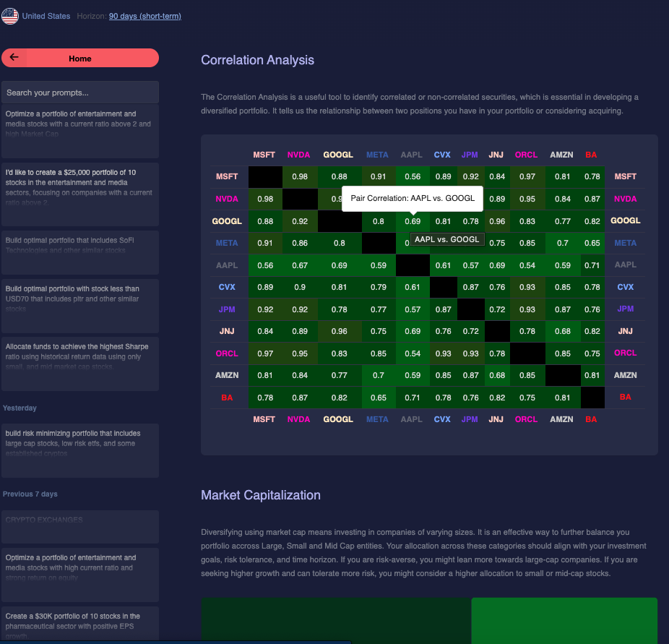Open the risk minimizing portfolio prompt
The height and width of the screenshot is (644, 669).
pos(80,451)
